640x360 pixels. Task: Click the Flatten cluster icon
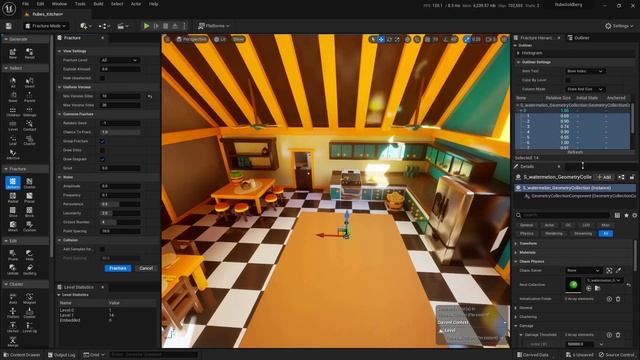13,313
